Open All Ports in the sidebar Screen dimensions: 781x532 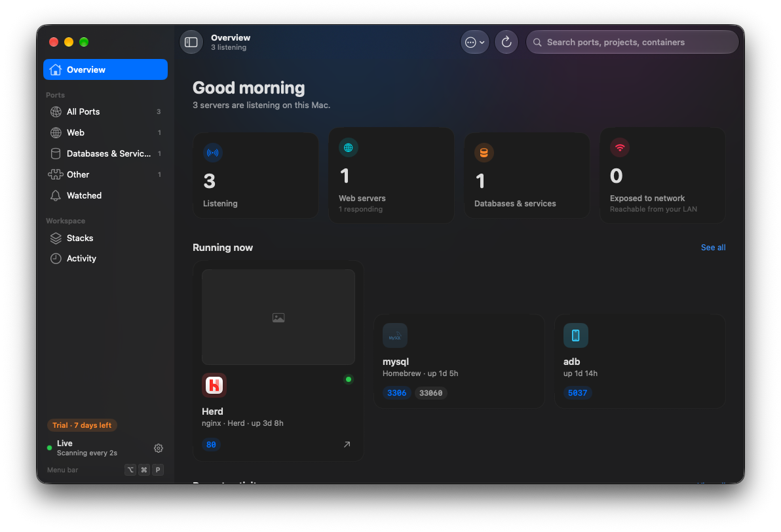(x=105, y=111)
